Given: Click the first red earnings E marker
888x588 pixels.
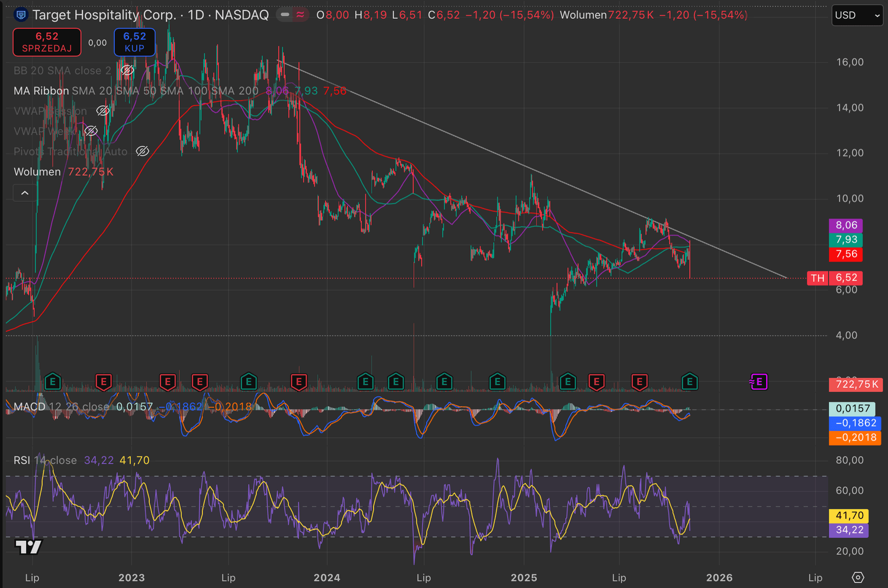Looking at the screenshot, I should [104, 382].
